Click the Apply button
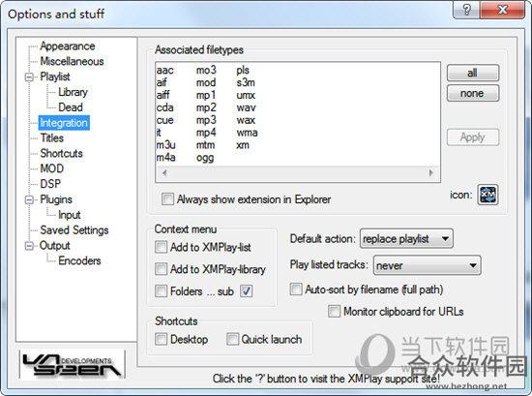 [473, 137]
